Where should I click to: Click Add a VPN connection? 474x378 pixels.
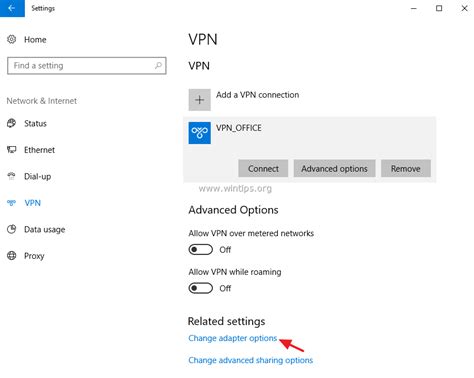[257, 95]
